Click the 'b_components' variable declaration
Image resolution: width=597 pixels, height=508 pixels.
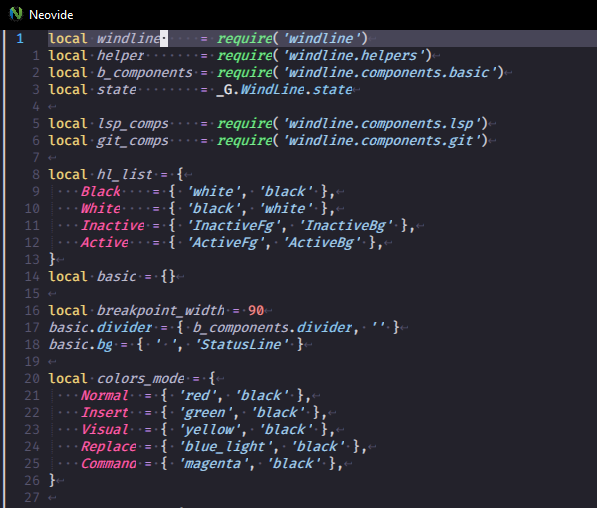click(x=145, y=72)
